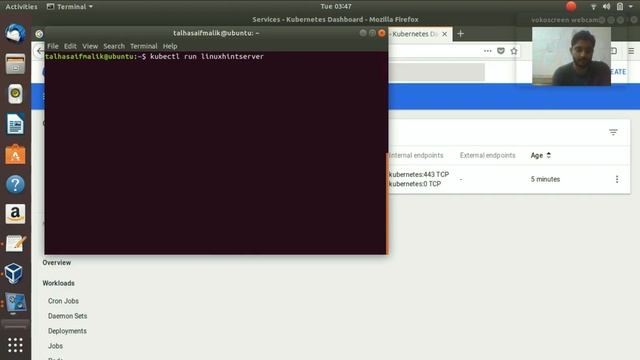Click the red recording indicator in top bar

coord(571,6)
